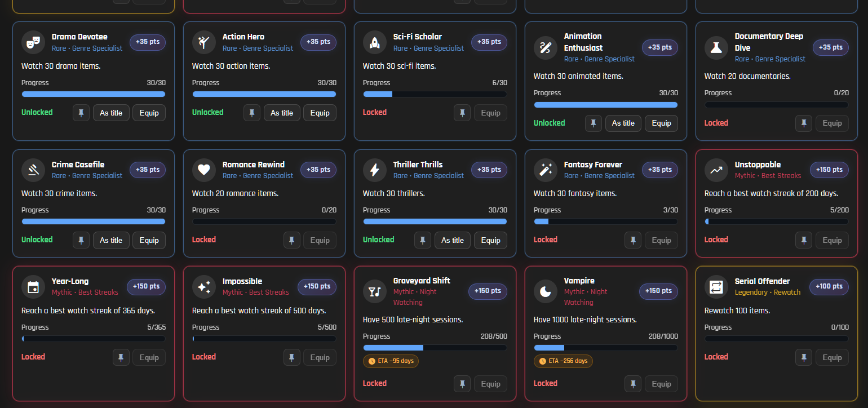Viewport: 868px width, 408px height.
Task: Set Animation Enthusiast as title
Action: tap(623, 123)
